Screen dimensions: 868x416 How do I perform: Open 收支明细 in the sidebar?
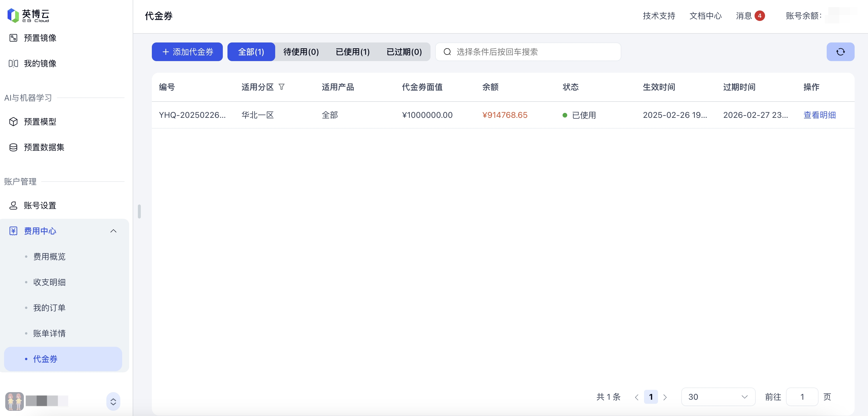tap(49, 282)
